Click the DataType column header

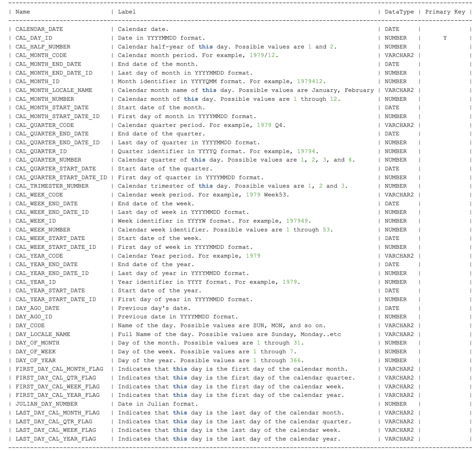(398, 12)
